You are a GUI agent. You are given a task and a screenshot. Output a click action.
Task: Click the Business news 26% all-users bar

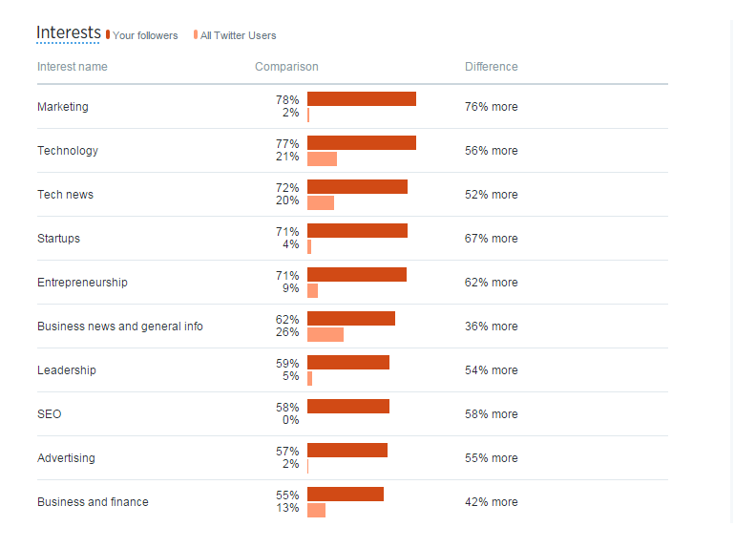pyautogui.click(x=325, y=334)
